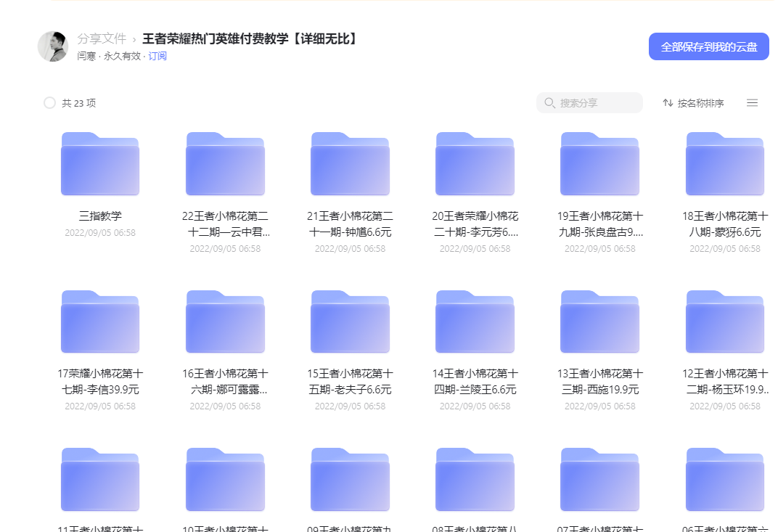Go to 分享文件 in the breadcrumb
Screen dimensions: 778x532
coord(102,38)
